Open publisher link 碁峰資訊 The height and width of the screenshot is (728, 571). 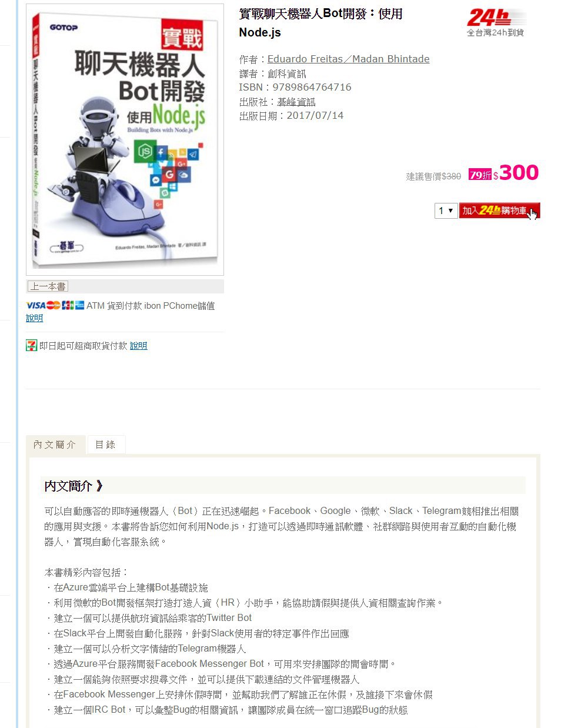(296, 102)
